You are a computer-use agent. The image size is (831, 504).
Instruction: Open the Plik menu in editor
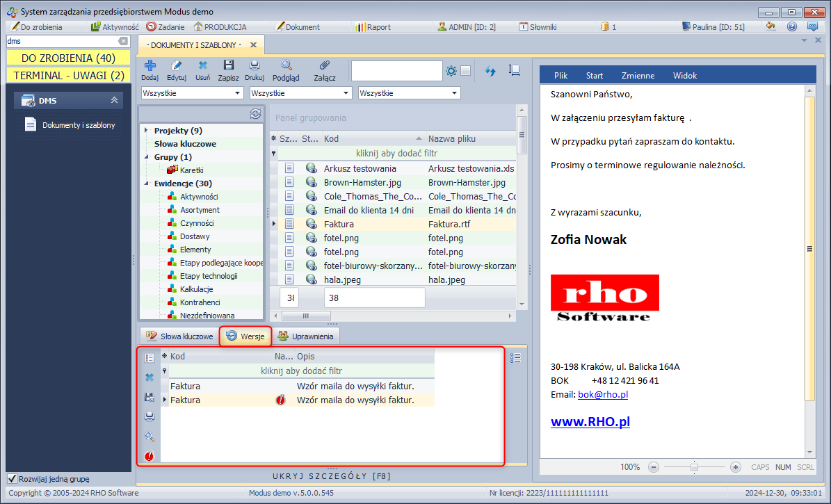pos(560,75)
